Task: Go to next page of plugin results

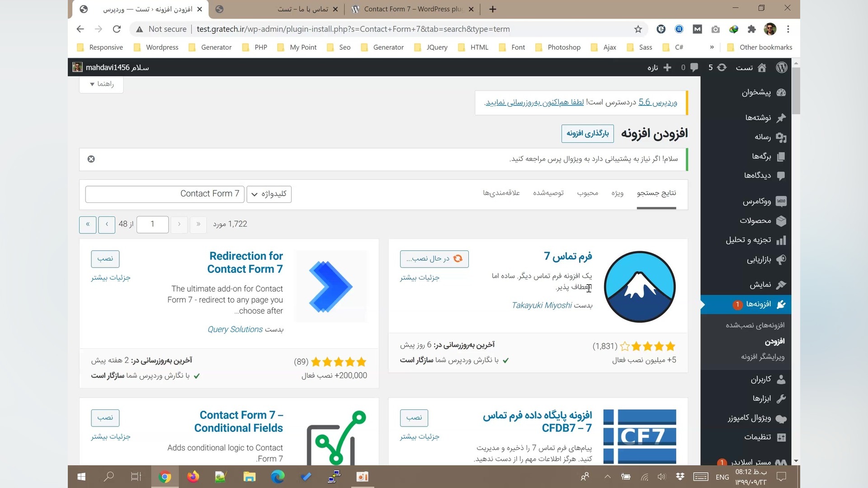Action: pyautogui.click(x=107, y=225)
